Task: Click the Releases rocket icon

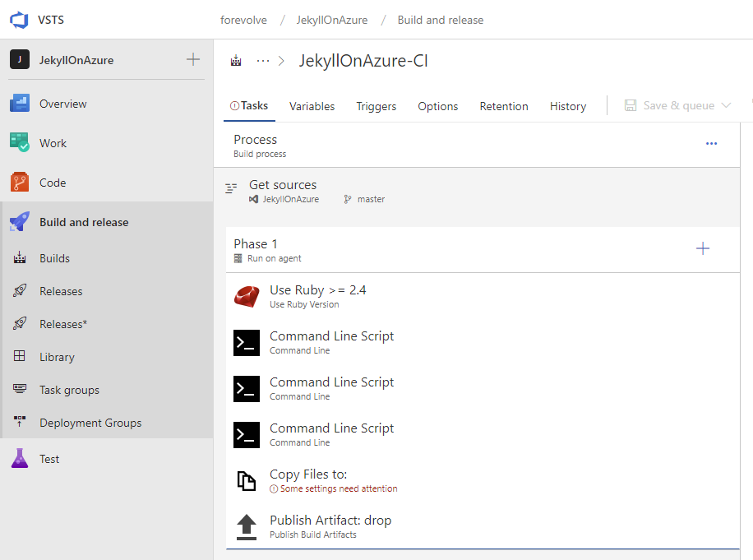Action: click(20, 290)
